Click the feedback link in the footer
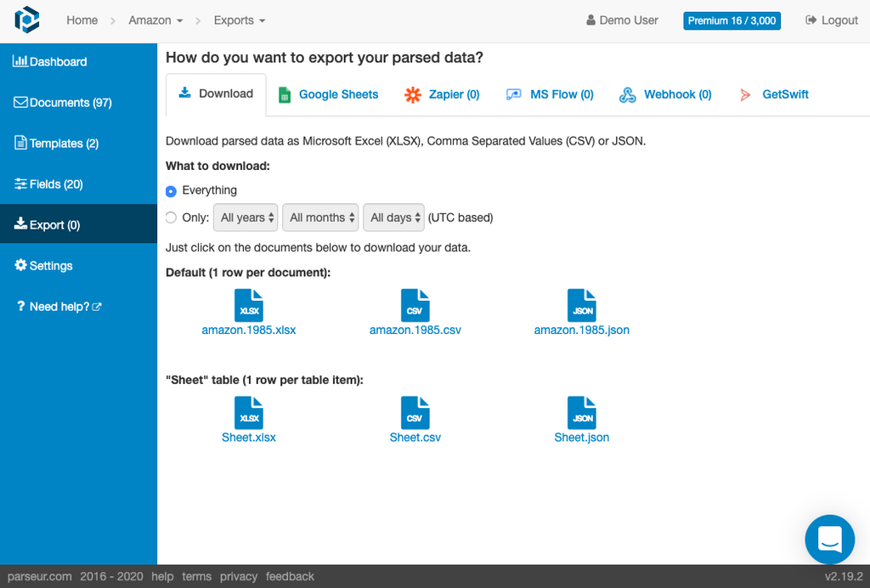Image resolution: width=870 pixels, height=588 pixels. pyautogui.click(x=290, y=576)
